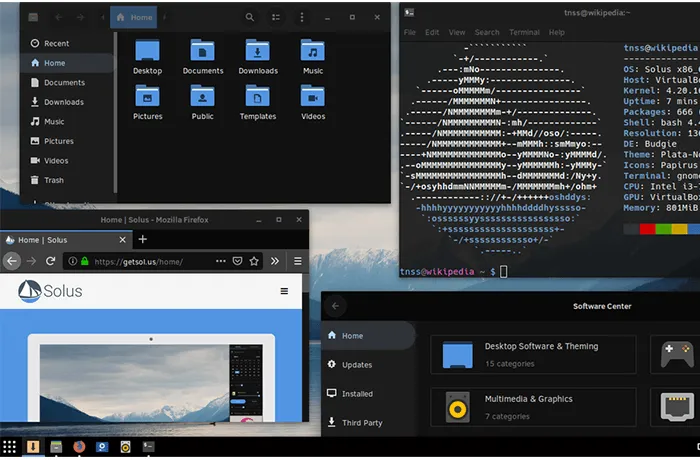Open the Search menu in terminal
This screenshot has width=700, height=460.
click(487, 32)
